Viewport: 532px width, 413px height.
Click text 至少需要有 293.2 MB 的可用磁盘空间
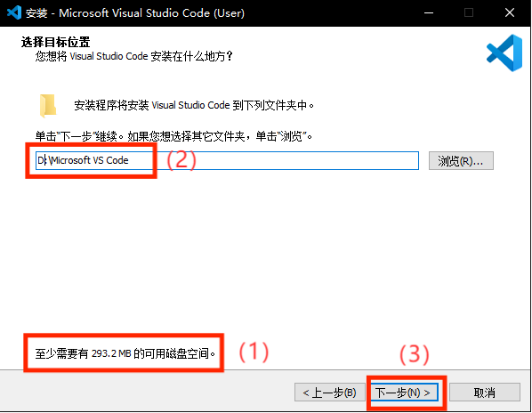[125, 353]
